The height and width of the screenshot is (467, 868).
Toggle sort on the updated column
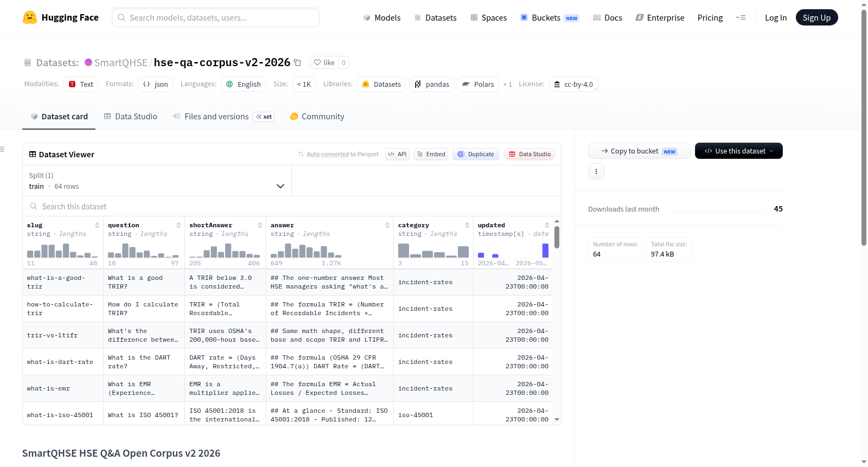click(x=547, y=225)
